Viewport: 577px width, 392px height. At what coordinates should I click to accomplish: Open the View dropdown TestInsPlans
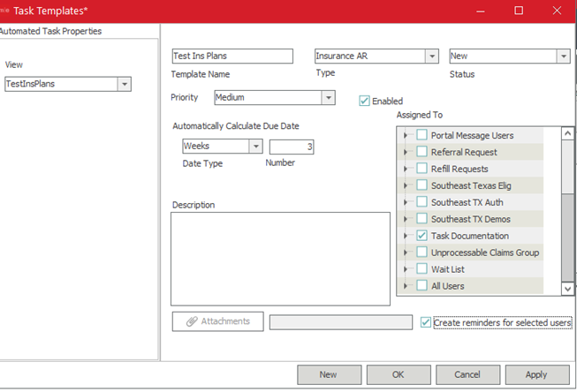point(124,84)
